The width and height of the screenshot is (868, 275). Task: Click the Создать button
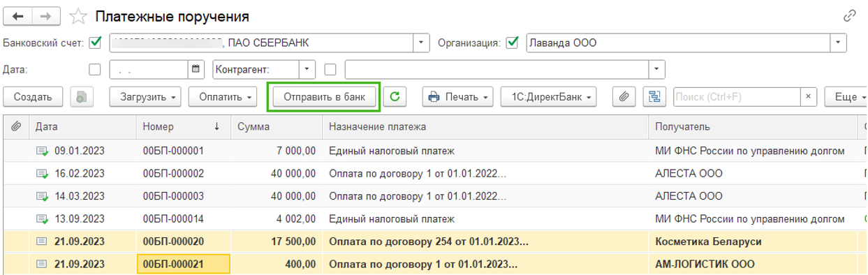click(33, 97)
